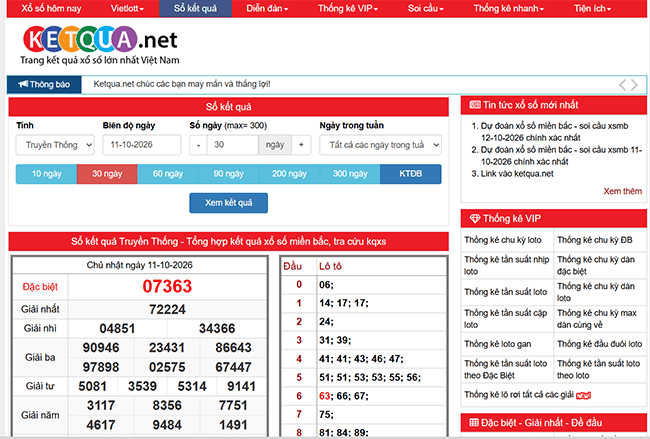Open news link soi cầu xsmb 11-10-2026
This screenshot has height=439, width=650.
tap(561, 155)
